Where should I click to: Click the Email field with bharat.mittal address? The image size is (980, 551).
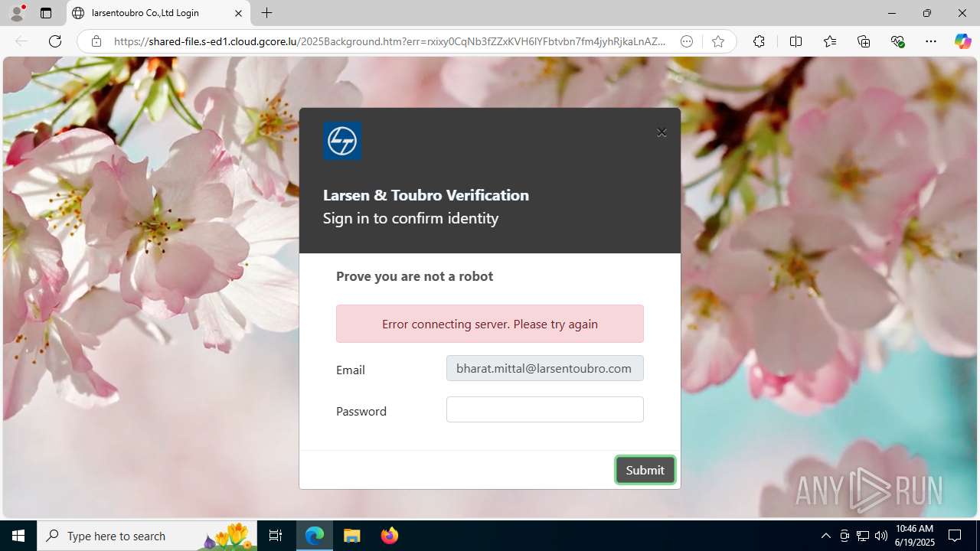(x=544, y=368)
